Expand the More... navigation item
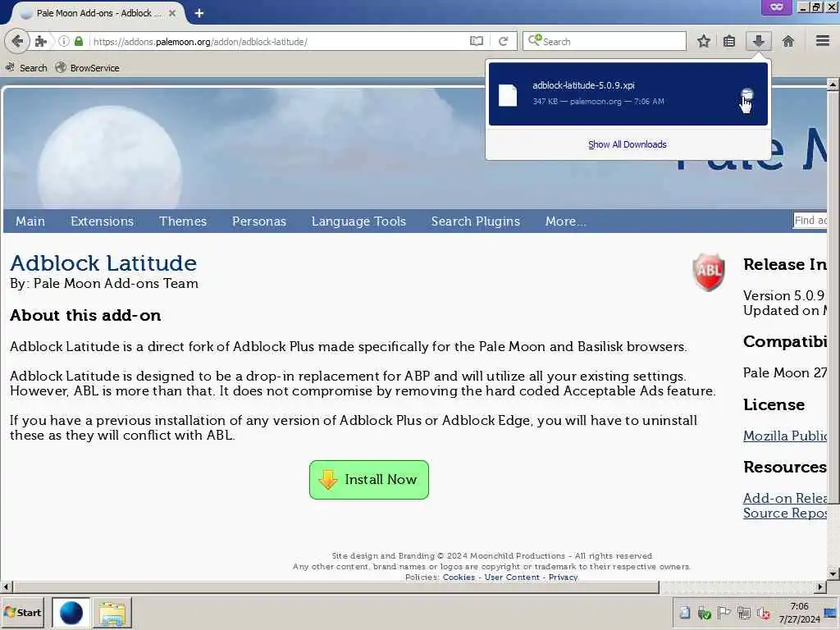This screenshot has width=840, height=630. pos(565,221)
